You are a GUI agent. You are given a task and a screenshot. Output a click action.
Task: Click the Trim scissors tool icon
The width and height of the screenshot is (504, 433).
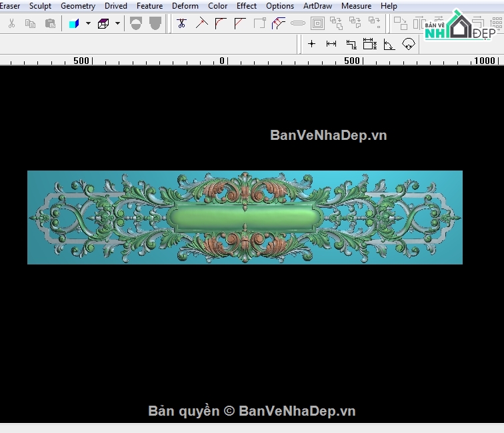click(181, 23)
